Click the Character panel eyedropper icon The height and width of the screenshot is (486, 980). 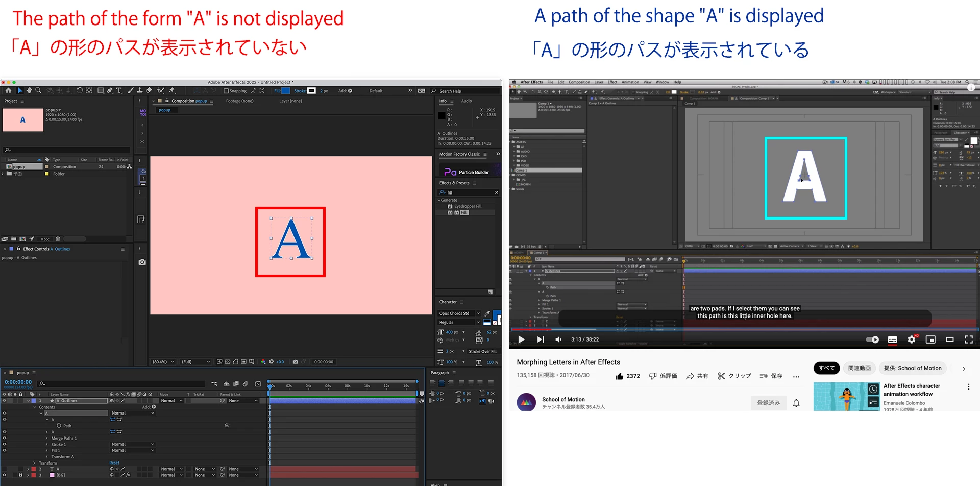tap(487, 313)
